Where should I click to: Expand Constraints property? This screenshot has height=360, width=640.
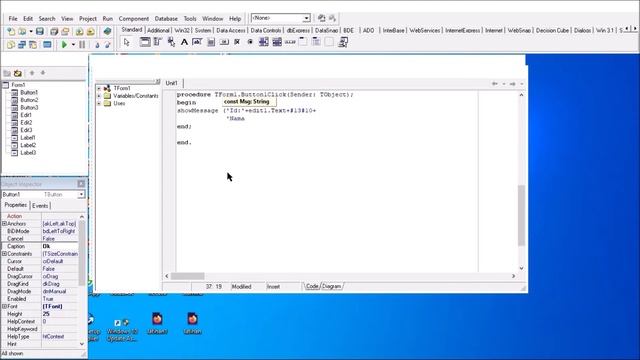(x=4, y=254)
